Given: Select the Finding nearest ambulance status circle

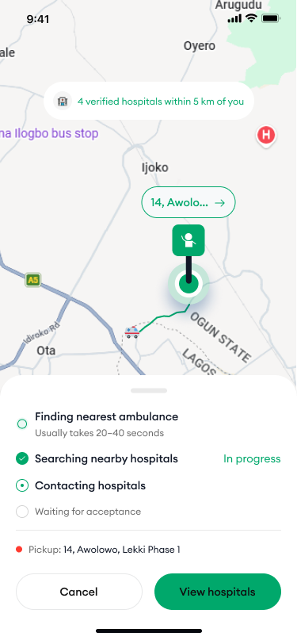Looking at the screenshot, I should click(22, 424).
